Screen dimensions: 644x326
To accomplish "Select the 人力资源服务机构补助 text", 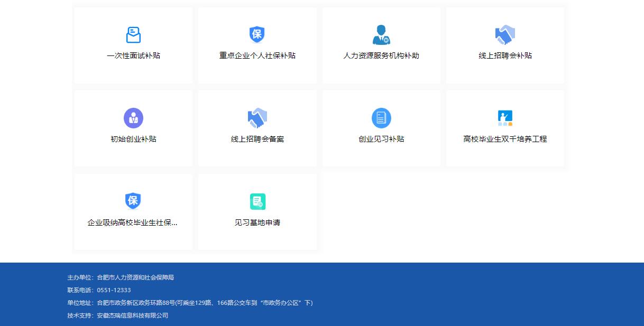I will point(381,55).
